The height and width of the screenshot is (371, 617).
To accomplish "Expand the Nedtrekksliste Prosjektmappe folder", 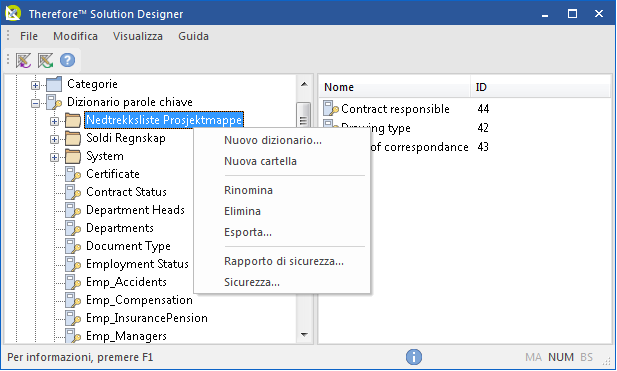I will click(54, 121).
